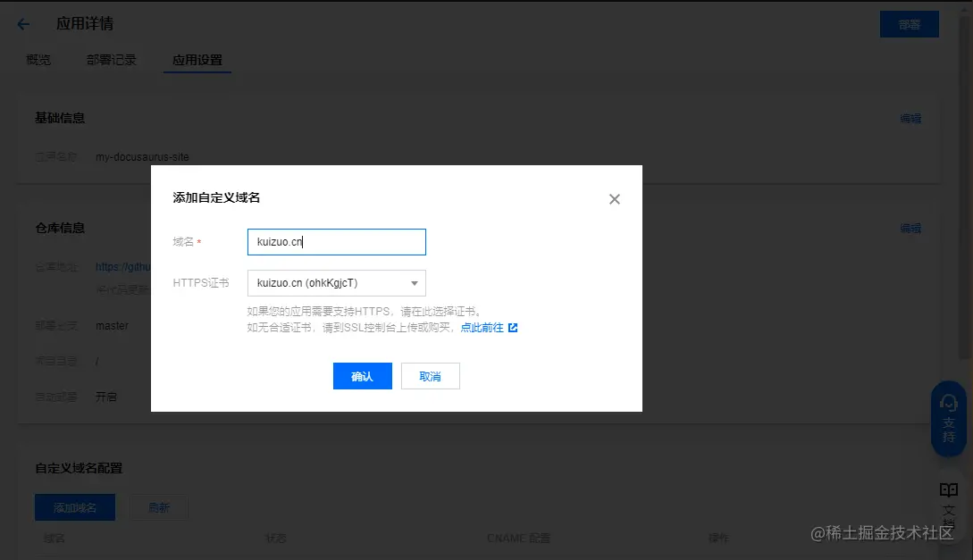This screenshot has width=973, height=560.
Task: Edit the 基础信息 section
Action: (x=910, y=119)
